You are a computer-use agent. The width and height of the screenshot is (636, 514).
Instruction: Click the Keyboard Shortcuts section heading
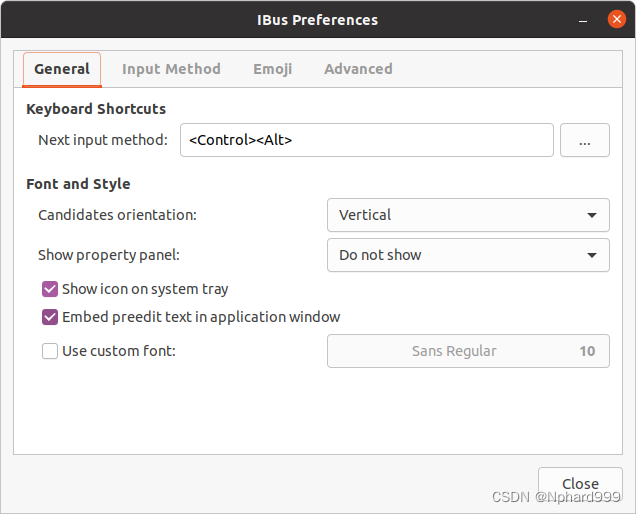click(x=96, y=109)
